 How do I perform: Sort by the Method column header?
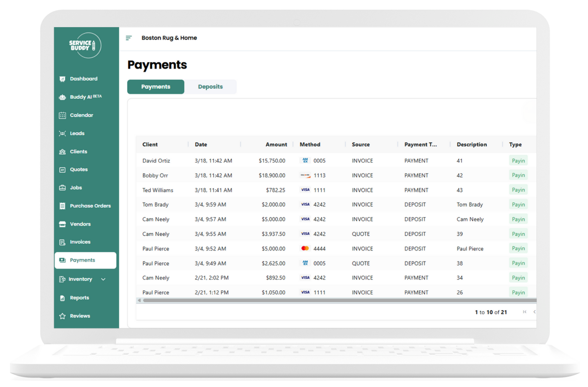tap(310, 144)
